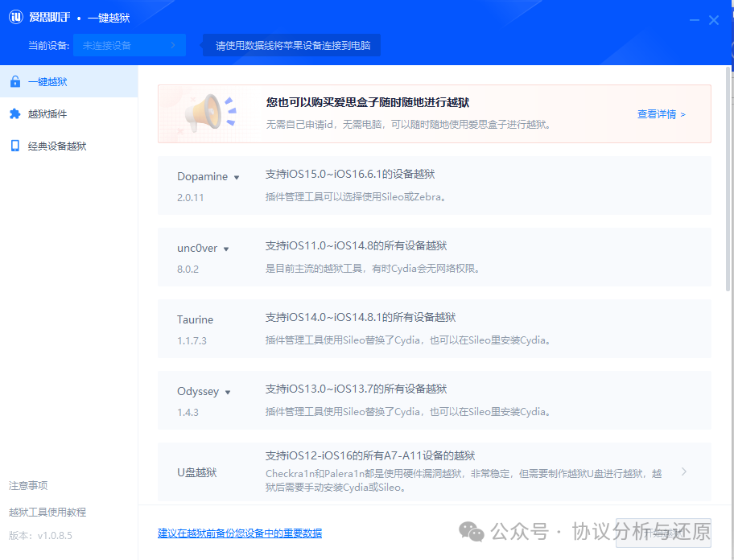The image size is (734, 560).
Task: Click the phone icon beside 经典设备越狱
Action: point(15,146)
